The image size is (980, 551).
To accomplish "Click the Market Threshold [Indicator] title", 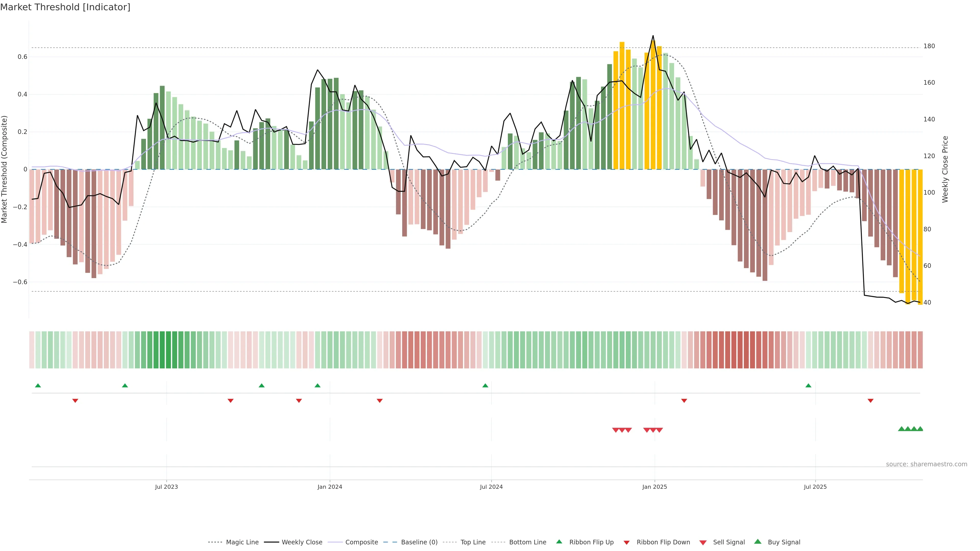I will click(65, 7).
